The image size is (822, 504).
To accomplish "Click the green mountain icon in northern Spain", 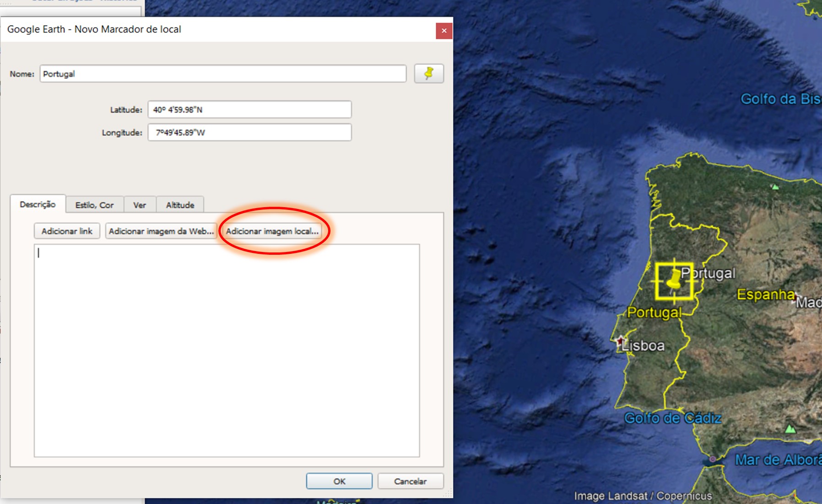I will tap(775, 187).
